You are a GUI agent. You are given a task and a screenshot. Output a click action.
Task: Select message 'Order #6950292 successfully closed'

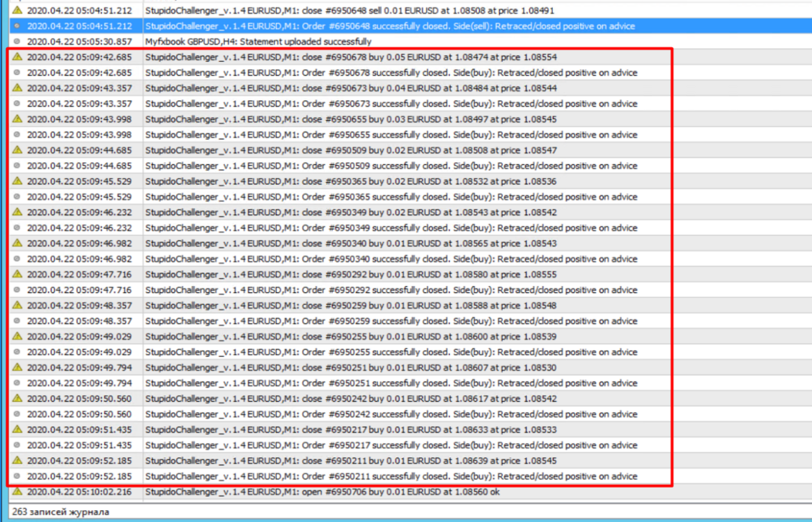coord(391,290)
